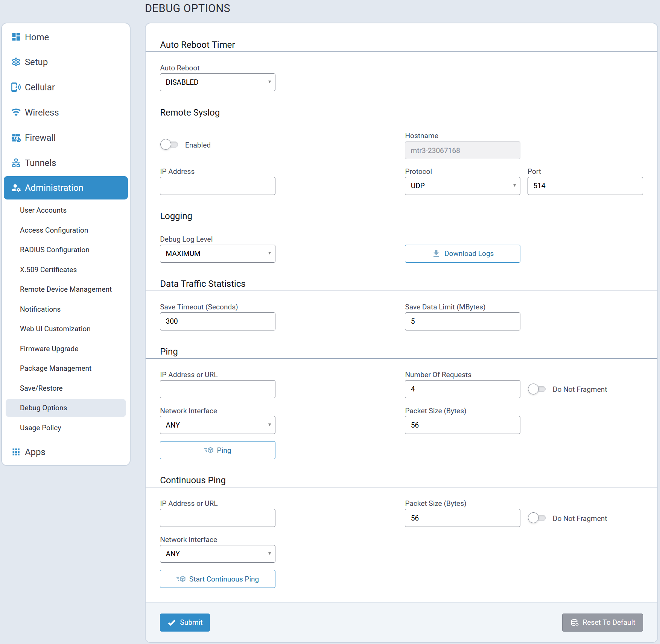Image resolution: width=660 pixels, height=644 pixels.
Task: Click the Save Timeout seconds field
Action: pyautogui.click(x=217, y=321)
